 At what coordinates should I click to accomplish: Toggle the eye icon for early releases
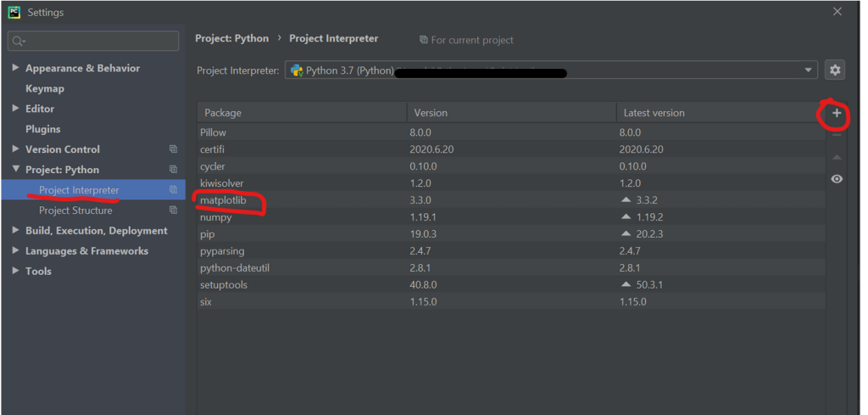(837, 179)
